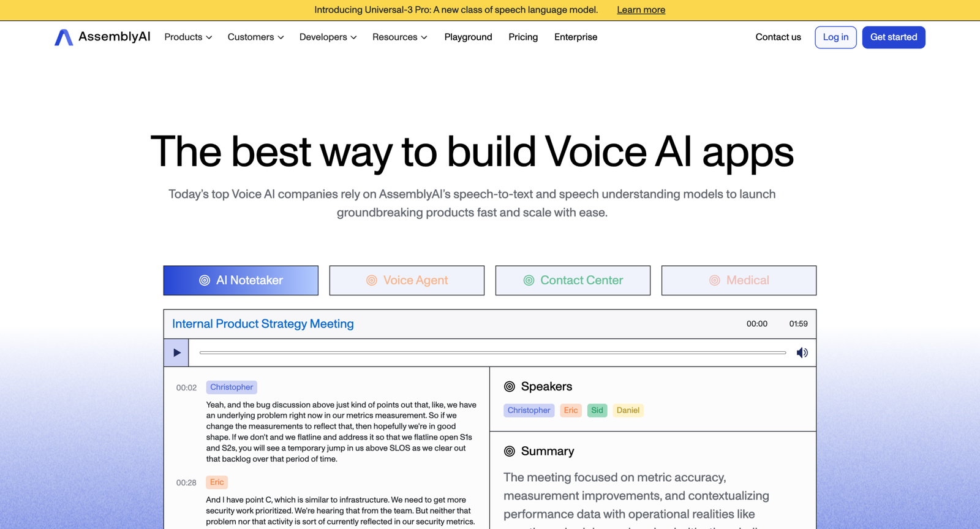Expand the Developers navigation dropdown

tap(328, 37)
